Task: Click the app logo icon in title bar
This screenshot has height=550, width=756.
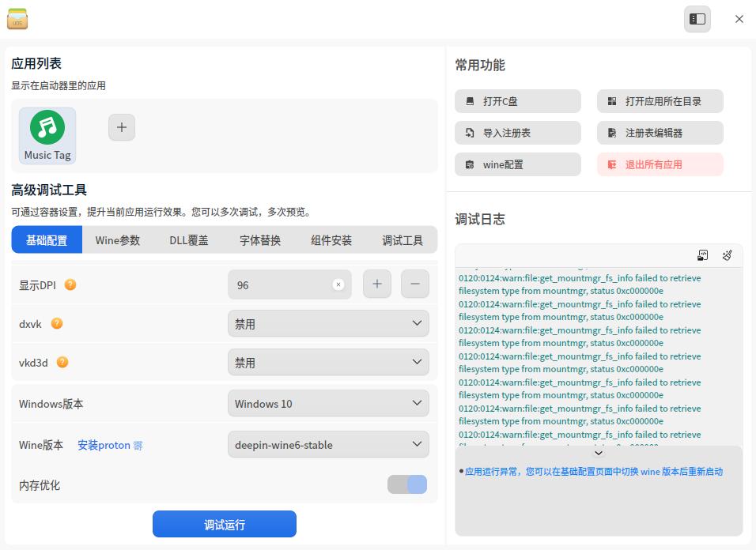Action: click(17, 19)
